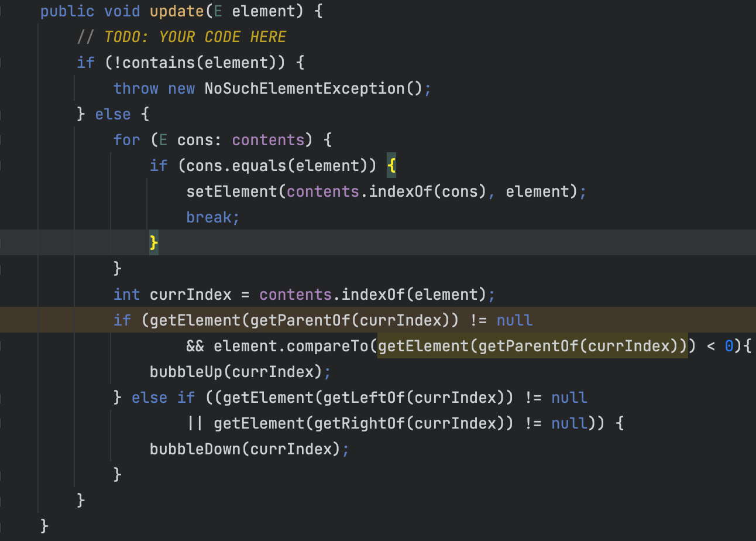Click the bubbleUp method call
The width and height of the screenshot is (756, 541).
coord(186,372)
